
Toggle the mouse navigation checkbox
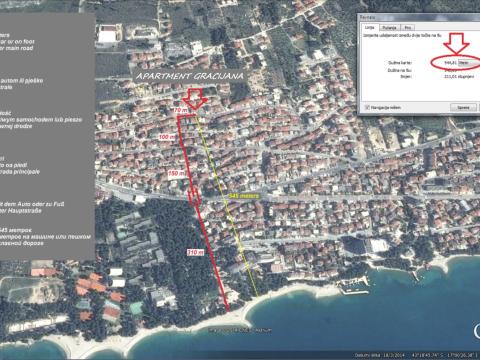[x=367, y=108]
